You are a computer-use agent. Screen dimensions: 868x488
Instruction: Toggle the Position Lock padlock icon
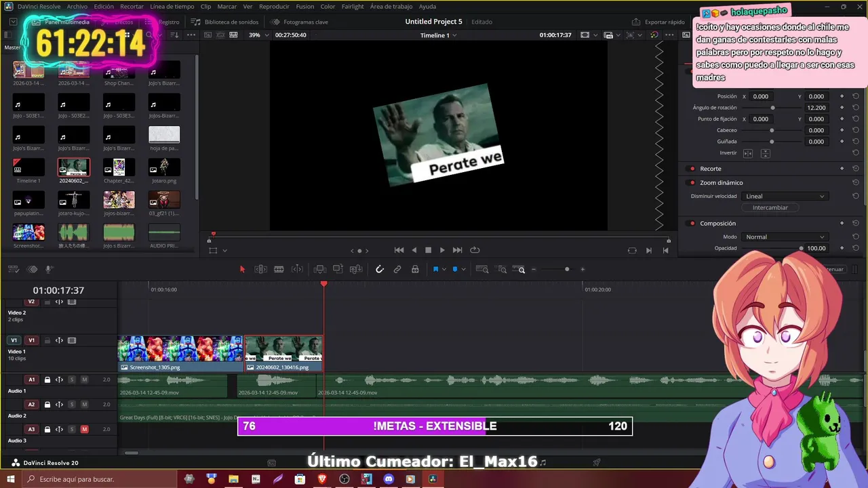pyautogui.click(x=415, y=269)
